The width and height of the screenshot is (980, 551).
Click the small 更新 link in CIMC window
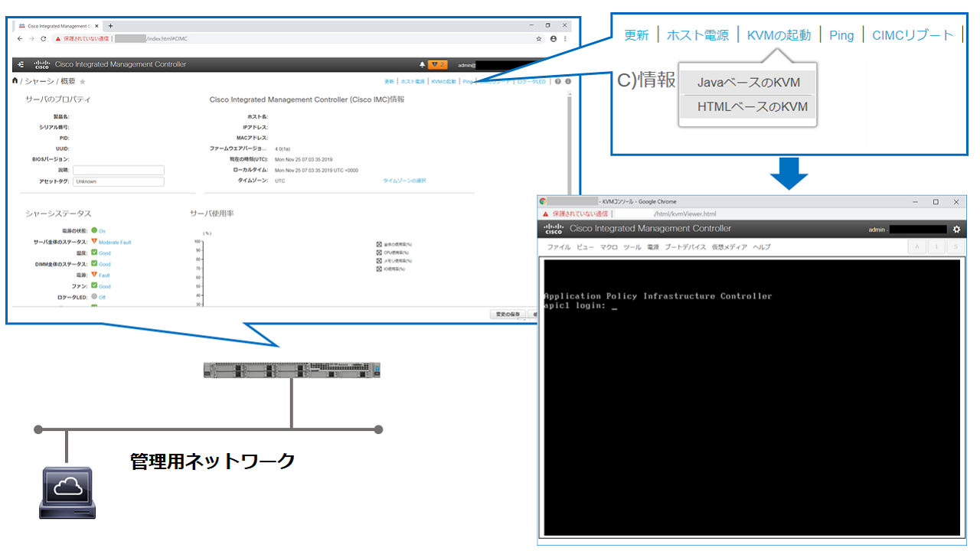click(390, 81)
